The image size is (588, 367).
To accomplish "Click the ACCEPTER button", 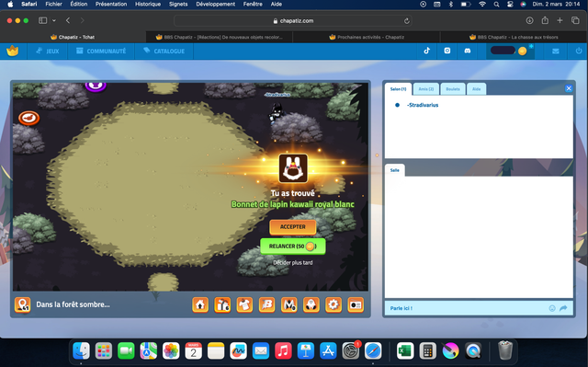I will point(293,227).
